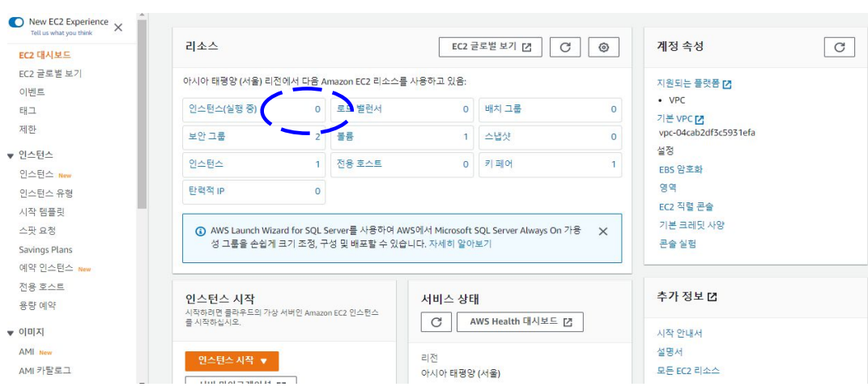Open 모든 EC2 리소스 link
Image resolution: width=868 pixels, height=391 pixels.
pos(688,371)
